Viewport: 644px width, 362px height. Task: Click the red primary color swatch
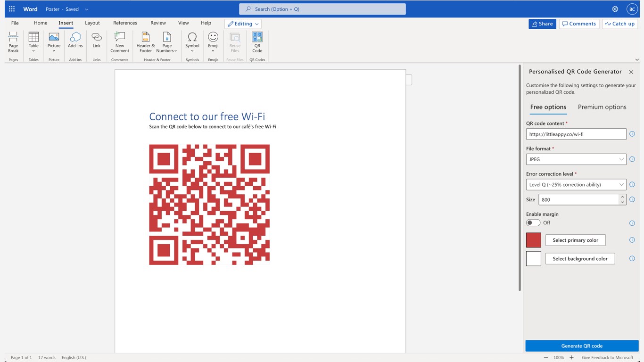(x=534, y=240)
